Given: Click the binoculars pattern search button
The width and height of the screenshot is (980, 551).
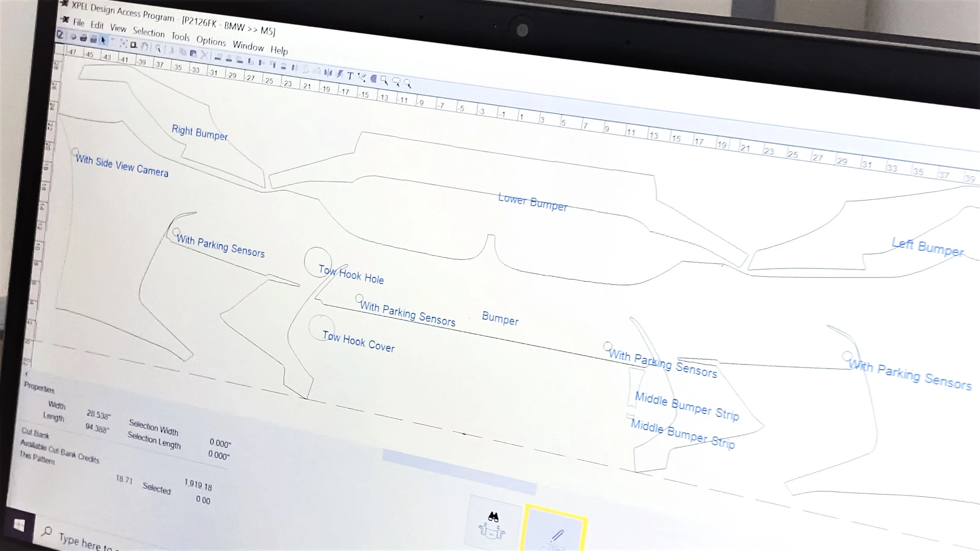Looking at the screenshot, I should (493, 526).
